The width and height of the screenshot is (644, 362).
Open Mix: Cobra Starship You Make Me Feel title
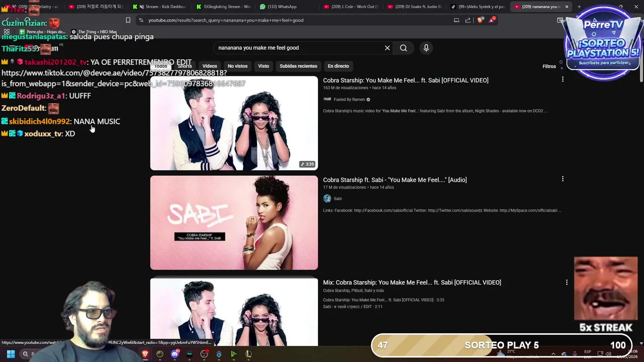click(x=412, y=283)
